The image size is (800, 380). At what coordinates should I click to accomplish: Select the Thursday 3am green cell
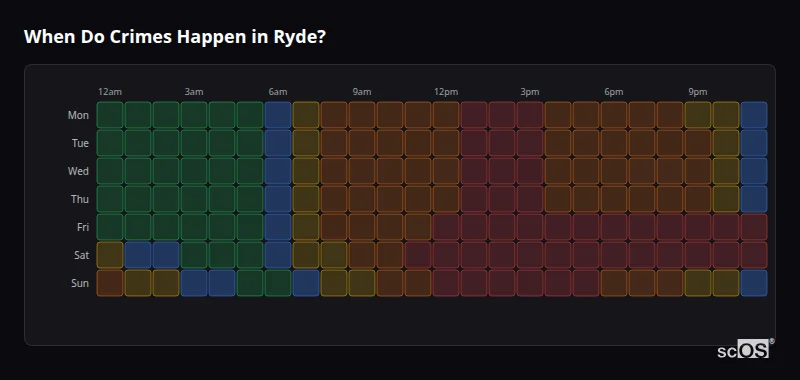click(x=194, y=199)
